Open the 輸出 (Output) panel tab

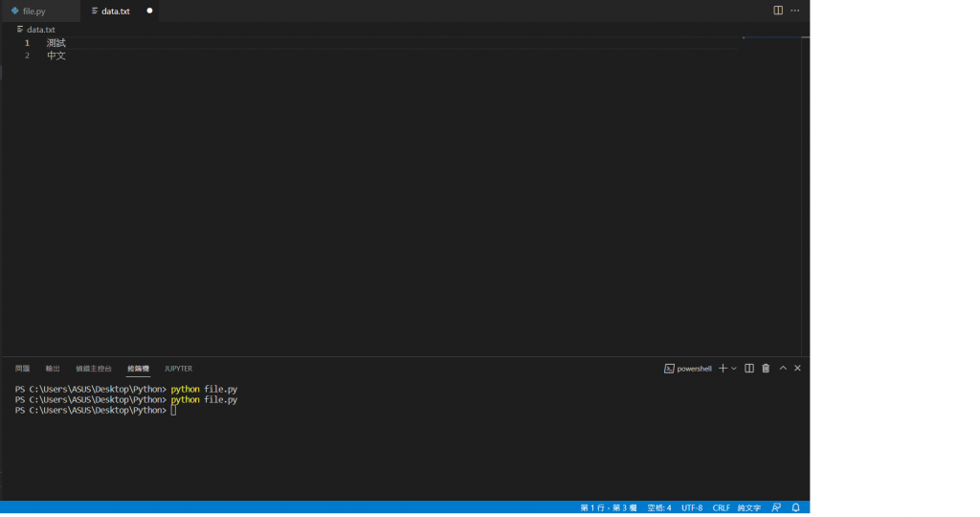click(54, 369)
